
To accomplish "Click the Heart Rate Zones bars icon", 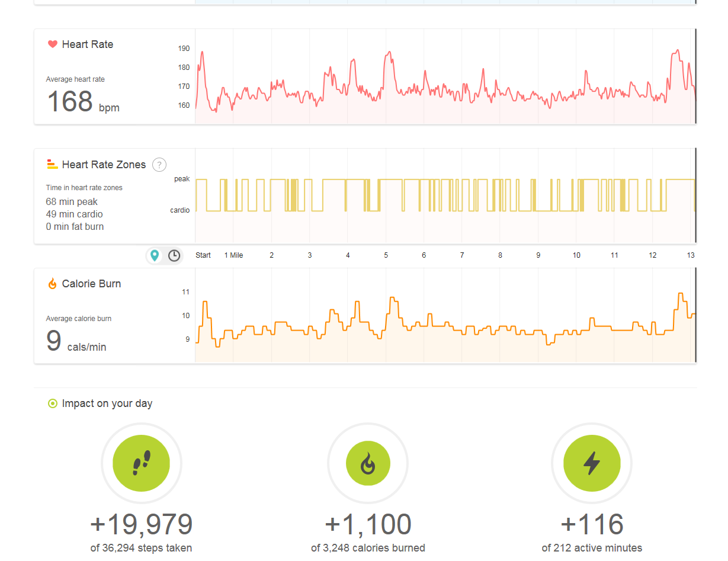I will coord(52,165).
